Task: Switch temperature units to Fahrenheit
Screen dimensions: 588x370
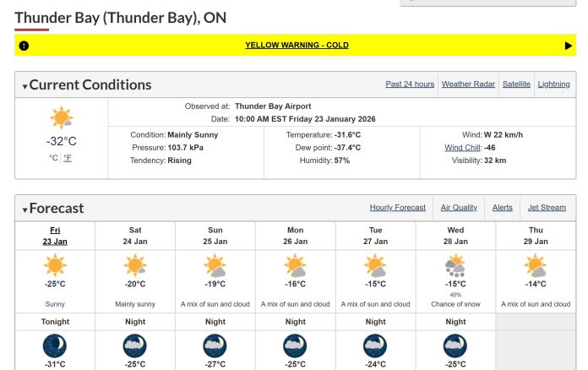Action: point(68,158)
